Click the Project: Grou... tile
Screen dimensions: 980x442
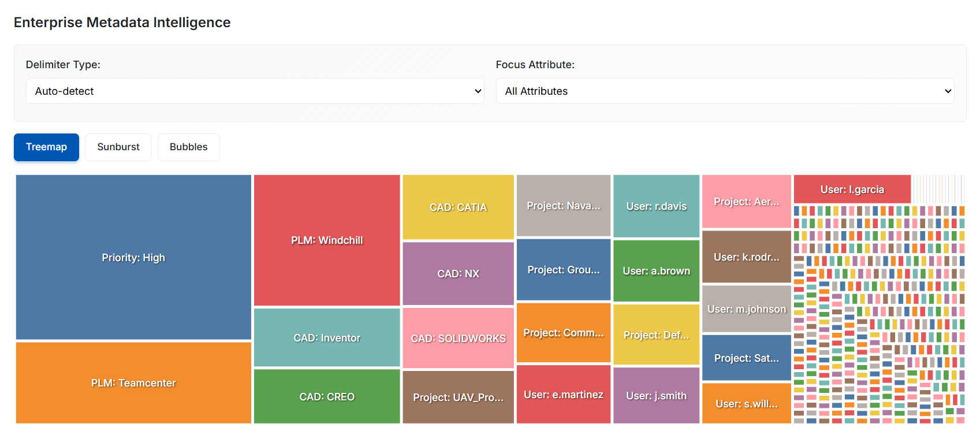click(564, 270)
